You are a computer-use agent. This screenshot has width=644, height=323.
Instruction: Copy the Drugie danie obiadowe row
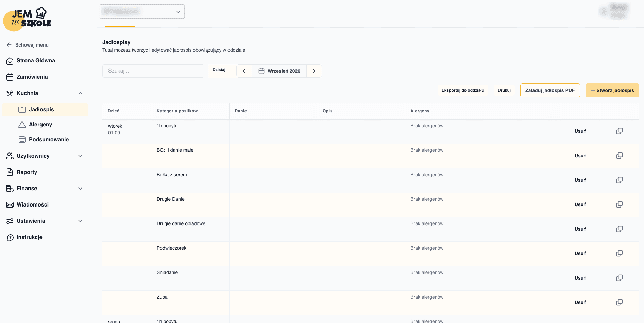(620, 229)
